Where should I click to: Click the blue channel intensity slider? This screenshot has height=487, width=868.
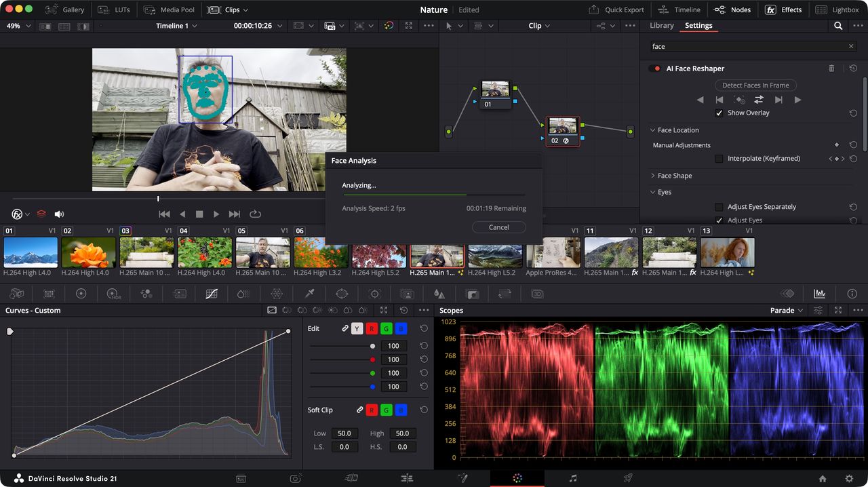coord(341,387)
